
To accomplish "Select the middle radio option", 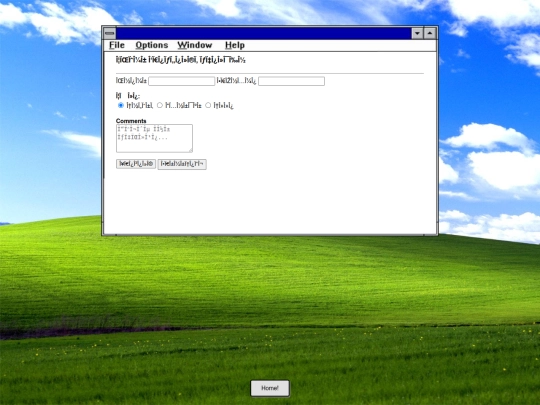I will [x=160, y=105].
